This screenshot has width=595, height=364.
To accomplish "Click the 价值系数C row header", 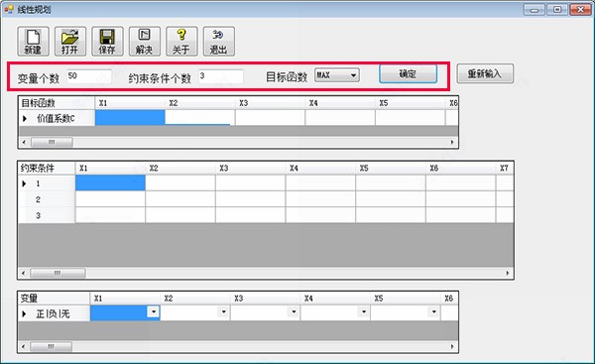I will click(x=57, y=118).
